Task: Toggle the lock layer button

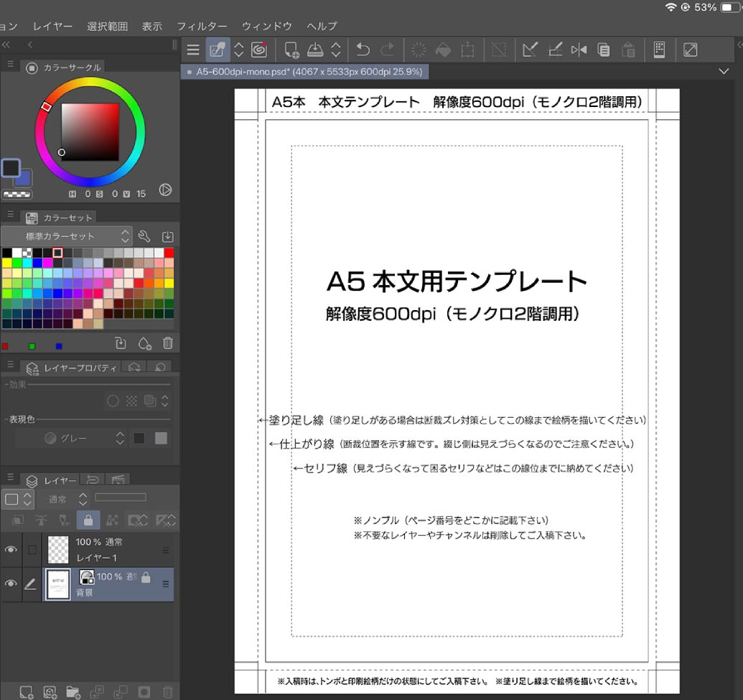Action: pyautogui.click(x=88, y=520)
